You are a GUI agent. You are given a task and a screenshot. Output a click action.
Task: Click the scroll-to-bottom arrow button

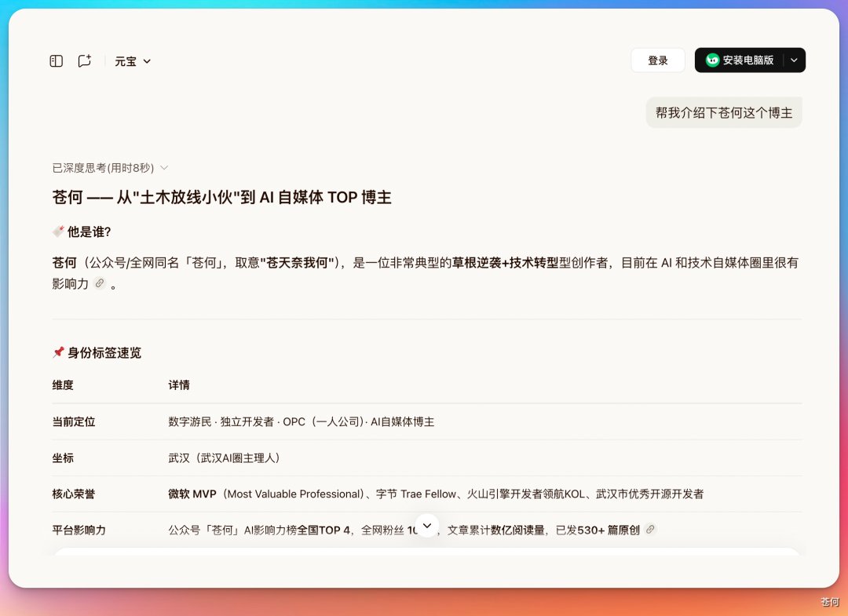(426, 526)
